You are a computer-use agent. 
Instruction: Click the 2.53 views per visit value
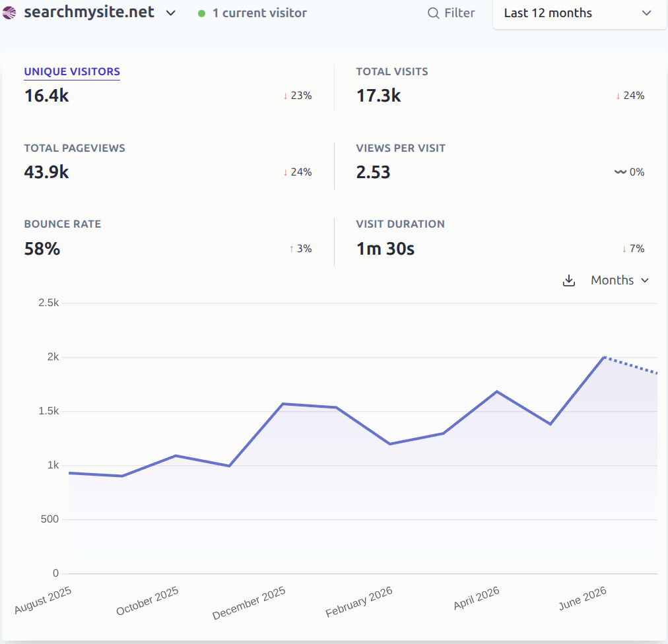373,172
